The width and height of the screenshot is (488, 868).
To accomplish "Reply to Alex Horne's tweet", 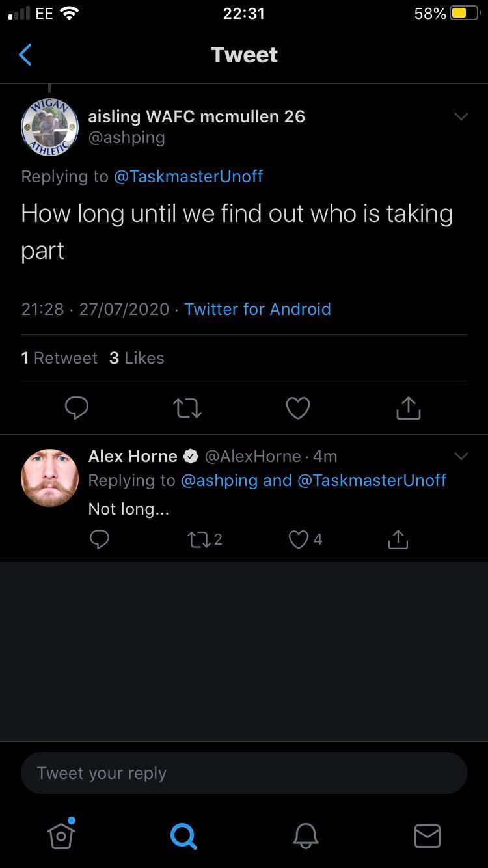I will [x=100, y=539].
